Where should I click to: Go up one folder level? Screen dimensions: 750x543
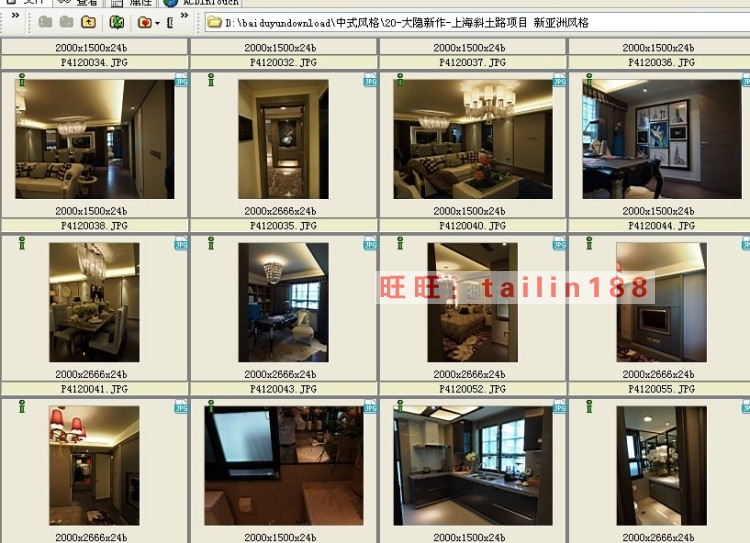tap(88, 22)
